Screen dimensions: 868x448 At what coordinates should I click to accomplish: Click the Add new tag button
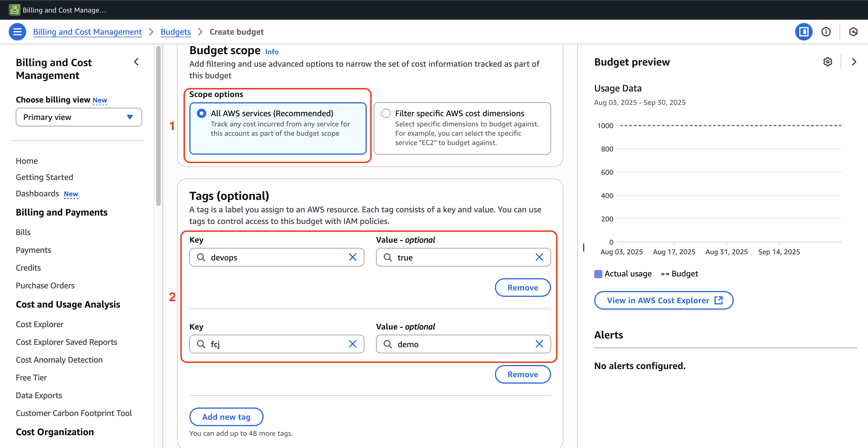(226, 417)
